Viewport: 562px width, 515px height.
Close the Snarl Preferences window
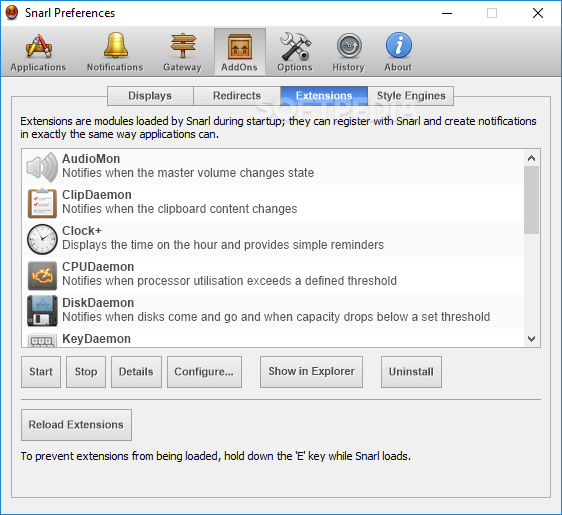[x=538, y=13]
